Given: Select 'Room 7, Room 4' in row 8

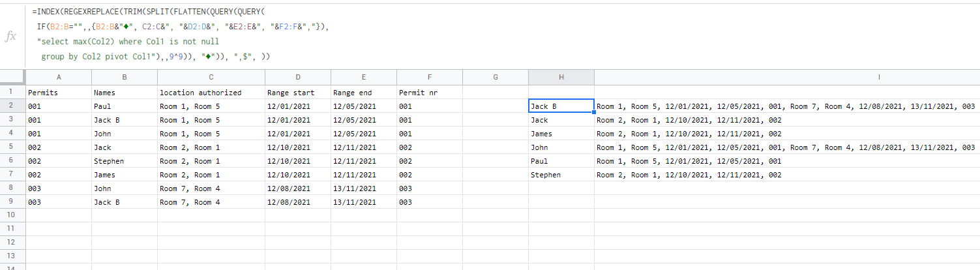Looking at the screenshot, I should tap(211, 188).
